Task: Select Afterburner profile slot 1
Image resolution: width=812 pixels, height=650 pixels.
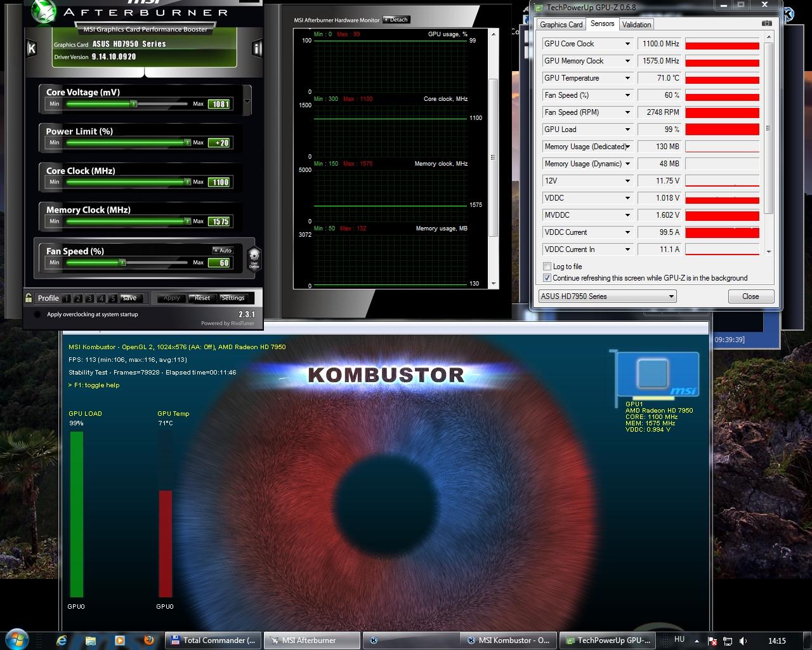Action: pos(66,298)
